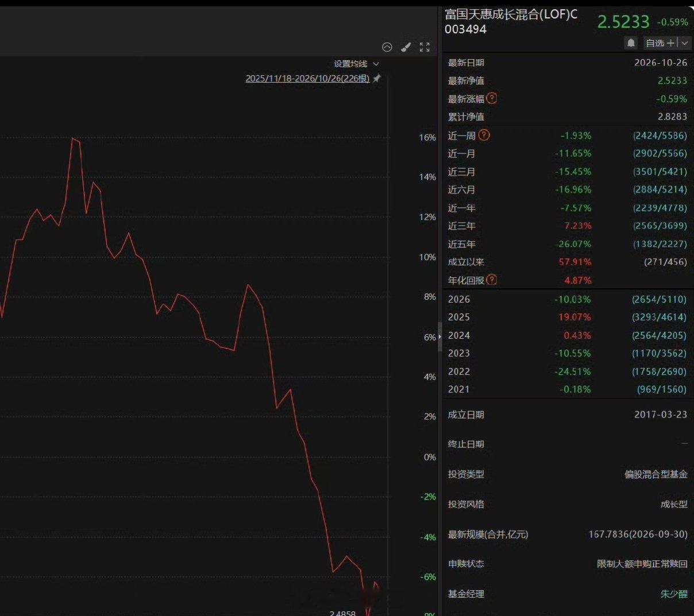Click the 2021 yearly return -0.18%
694x616 pixels.
575,389
